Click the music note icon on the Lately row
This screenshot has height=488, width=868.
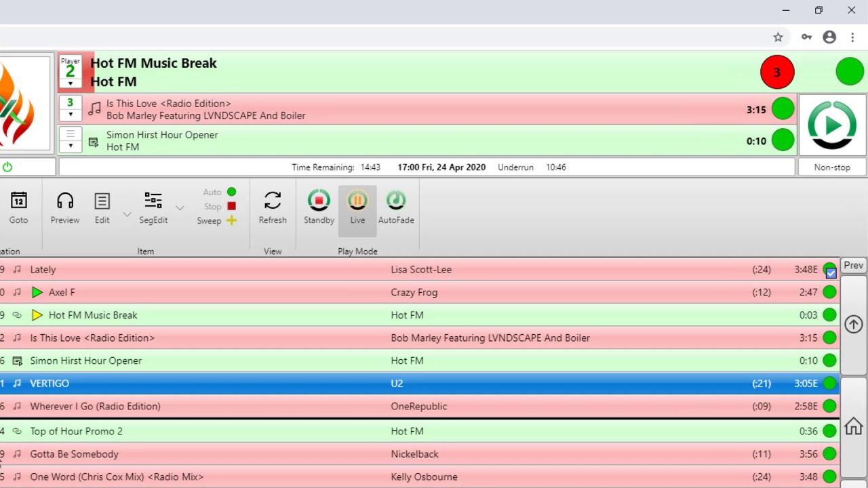[x=18, y=269]
